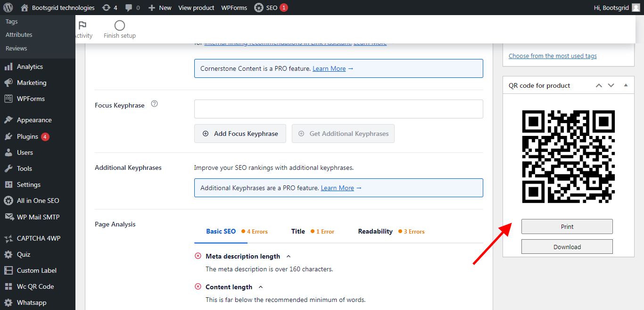Download the product QR code
This screenshot has width=644, height=310.
click(567, 247)
